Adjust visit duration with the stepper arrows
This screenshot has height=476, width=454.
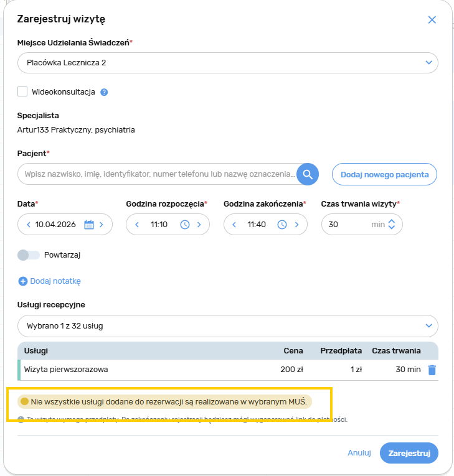(x=392, y=225)
